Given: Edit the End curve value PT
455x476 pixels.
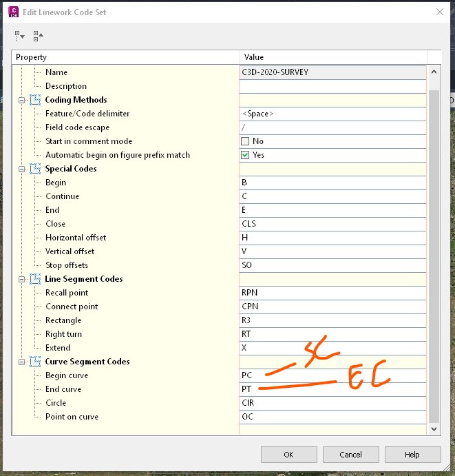Looking at the screenshot, I should click(332, 389).
